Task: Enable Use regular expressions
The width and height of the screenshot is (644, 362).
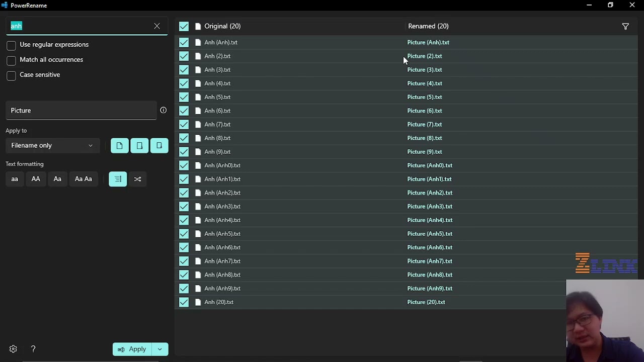Action: click(11, 45)
